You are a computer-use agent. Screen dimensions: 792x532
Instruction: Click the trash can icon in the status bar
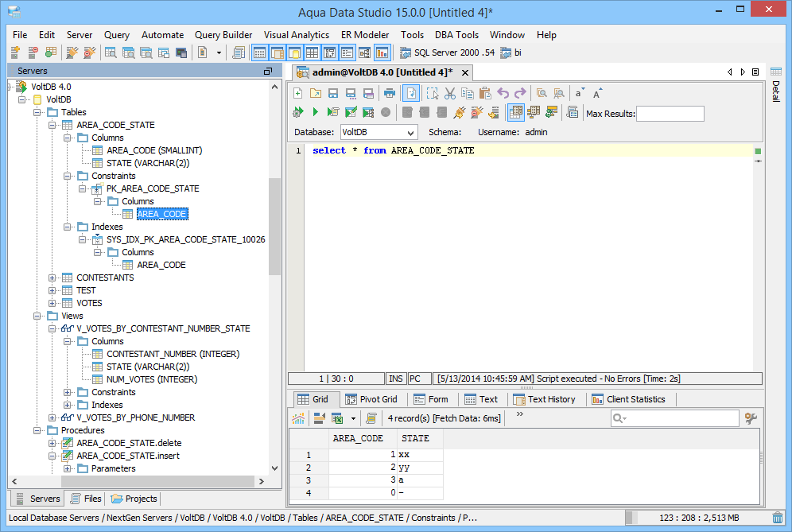(778, 518)
